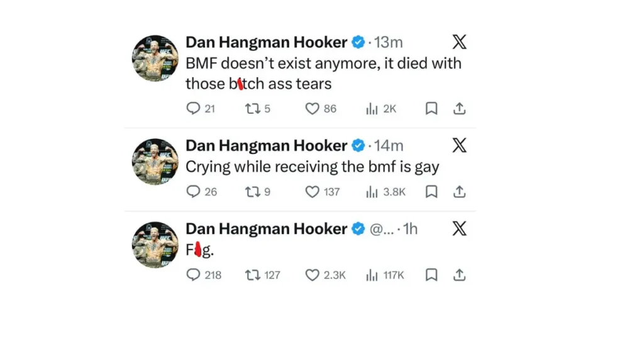Bookmark the 13m tweet
644x337 pixels.
[431, 108]
